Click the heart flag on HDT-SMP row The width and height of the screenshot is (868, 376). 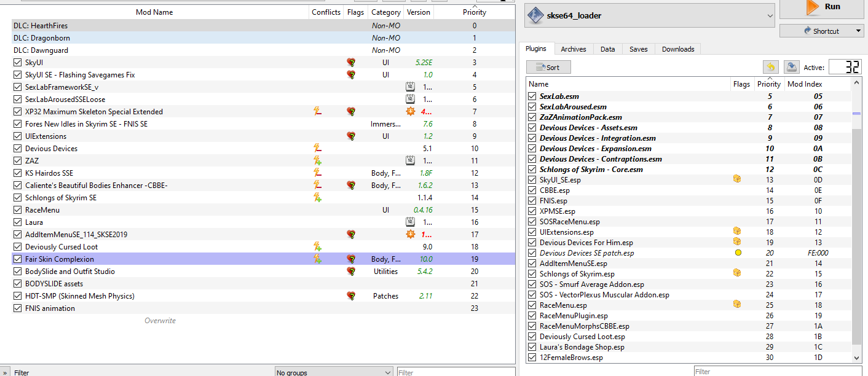click(351, 296)
